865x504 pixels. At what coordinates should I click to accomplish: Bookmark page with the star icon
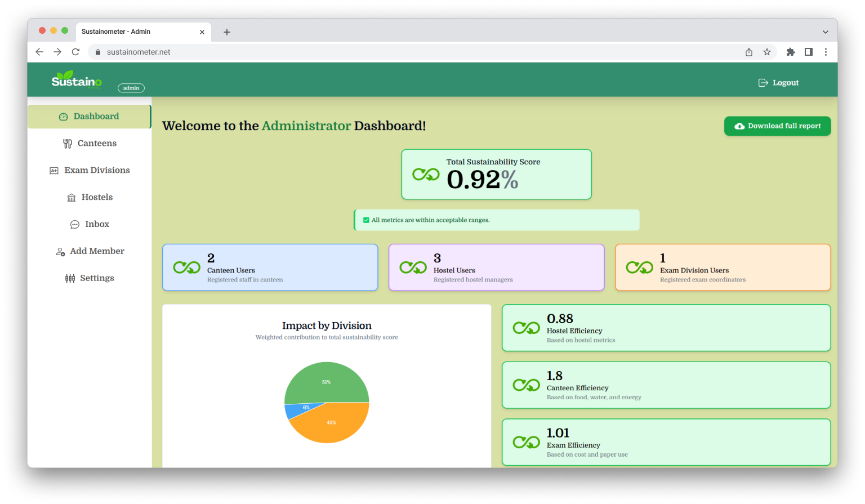766,52
